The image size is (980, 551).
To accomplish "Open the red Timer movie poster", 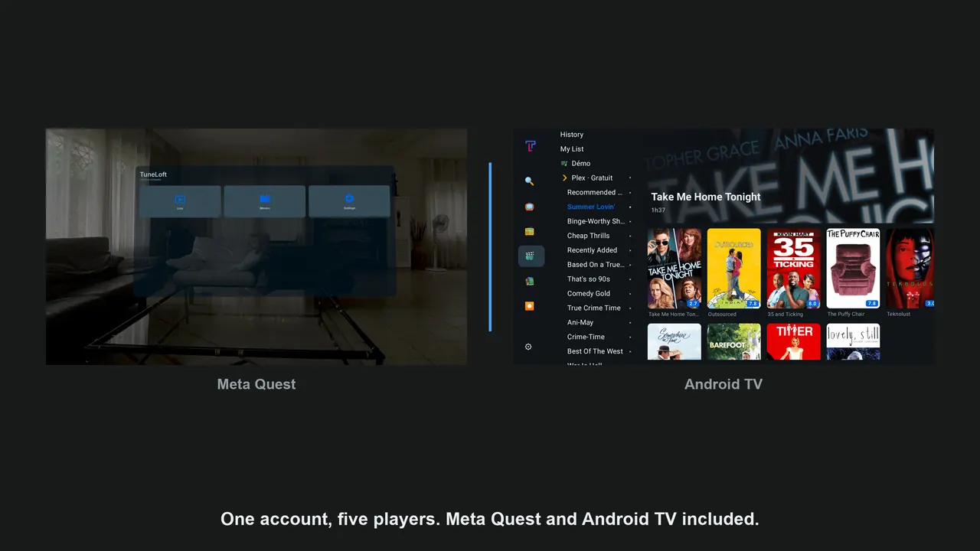I will (x=794, y=341).
